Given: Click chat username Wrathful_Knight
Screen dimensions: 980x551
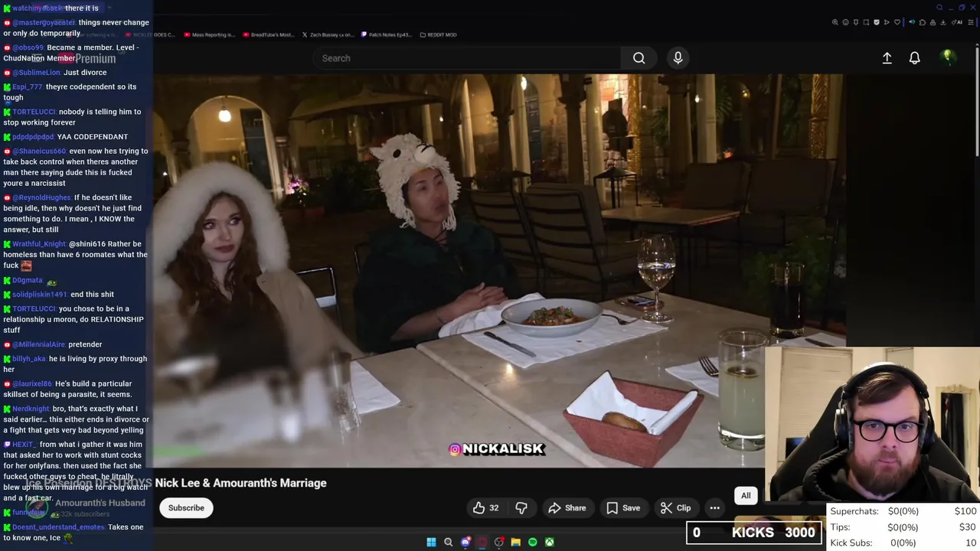Looking at the screenshot, I should (x=38, y=244).
